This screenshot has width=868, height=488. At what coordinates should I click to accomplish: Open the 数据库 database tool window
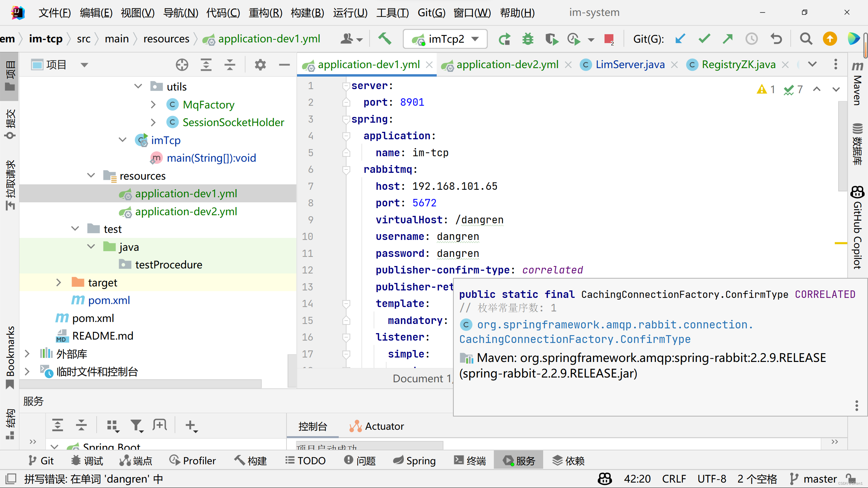click(857, 146)
